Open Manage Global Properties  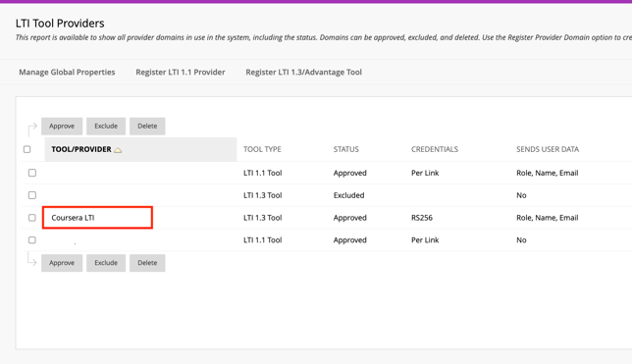pos(67,73)
